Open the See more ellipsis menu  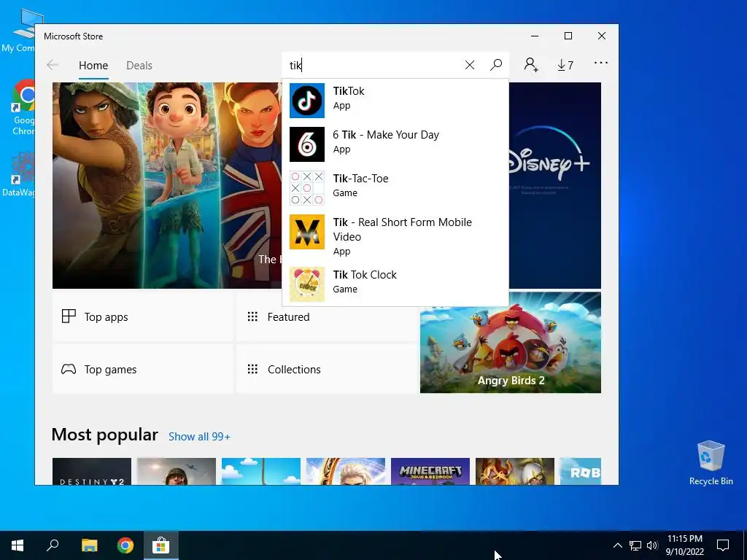point(601,63)
